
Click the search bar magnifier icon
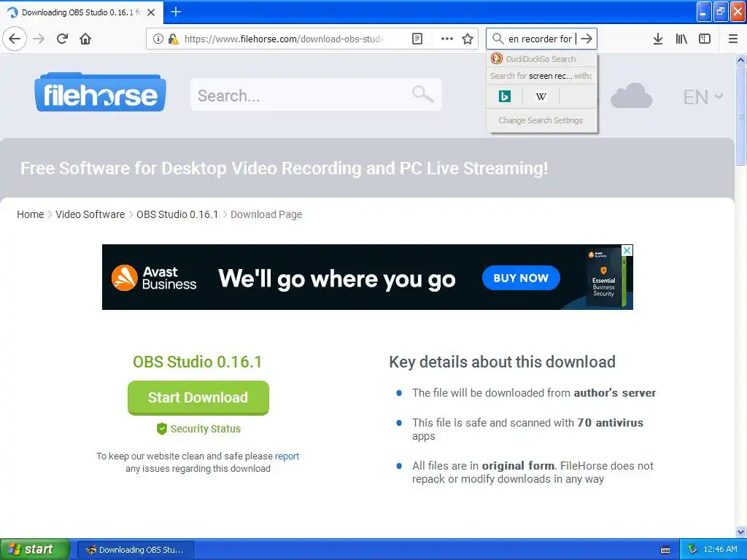(498, 38)
